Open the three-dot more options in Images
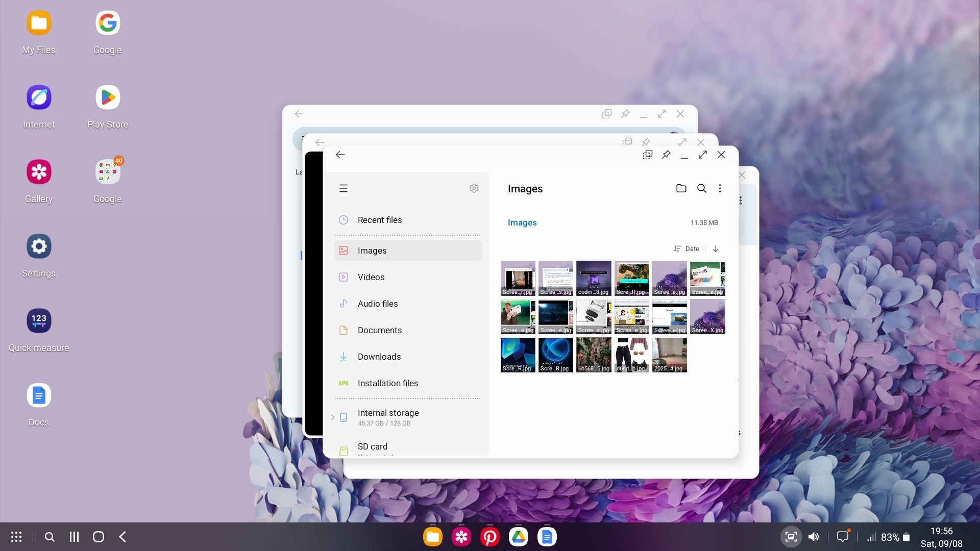This screenshot has height=551, width=980. 720,188
